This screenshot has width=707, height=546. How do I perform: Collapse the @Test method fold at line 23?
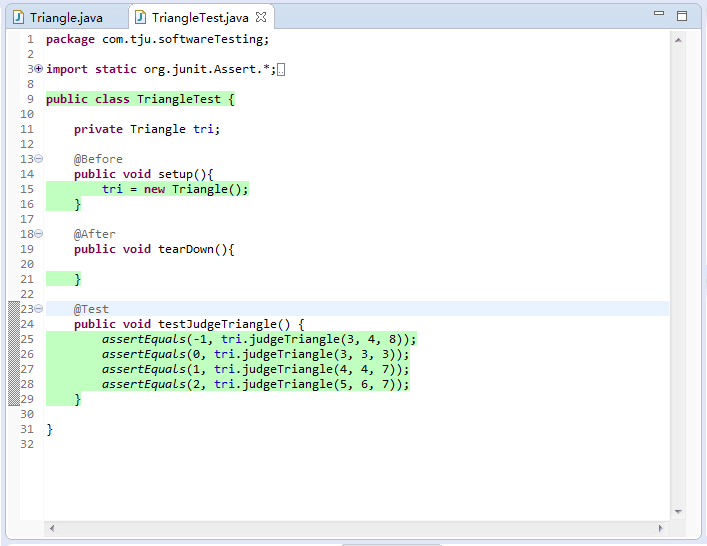[39, 309]
